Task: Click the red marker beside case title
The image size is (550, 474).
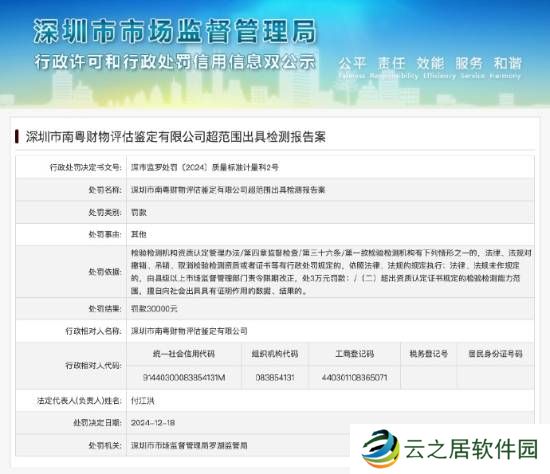Action: (x=16, y=136)
